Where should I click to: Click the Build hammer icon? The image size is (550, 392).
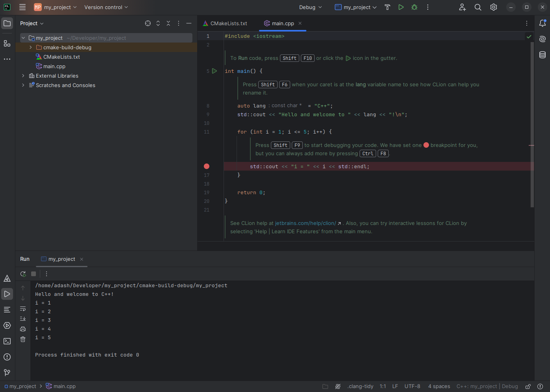(x=387, y=7)
